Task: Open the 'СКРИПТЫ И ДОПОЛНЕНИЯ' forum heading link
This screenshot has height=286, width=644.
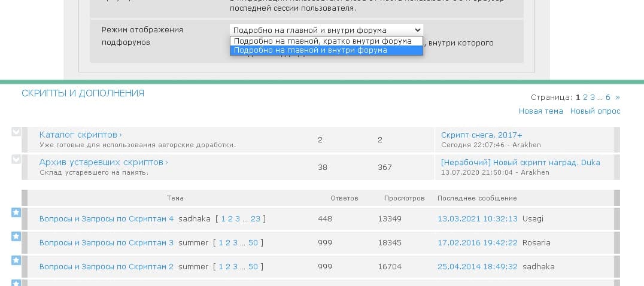Action: (83, 93)
